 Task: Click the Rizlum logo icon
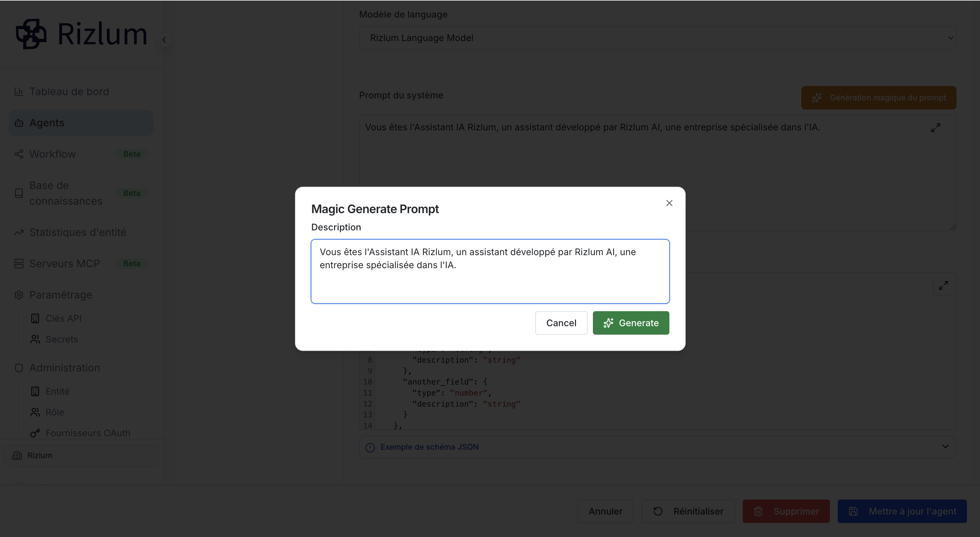click(31, 34)
